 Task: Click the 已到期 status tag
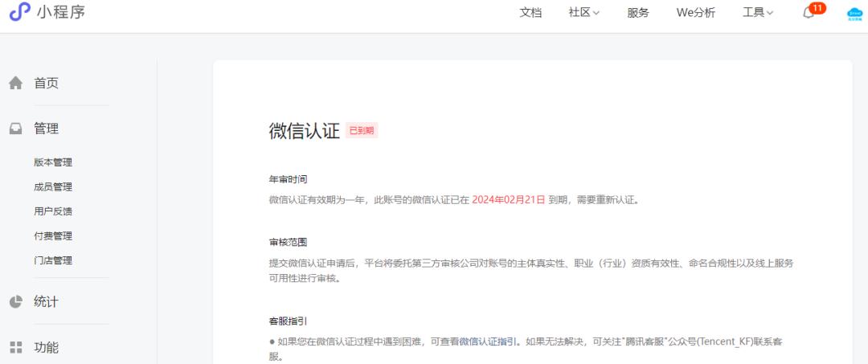362,130
